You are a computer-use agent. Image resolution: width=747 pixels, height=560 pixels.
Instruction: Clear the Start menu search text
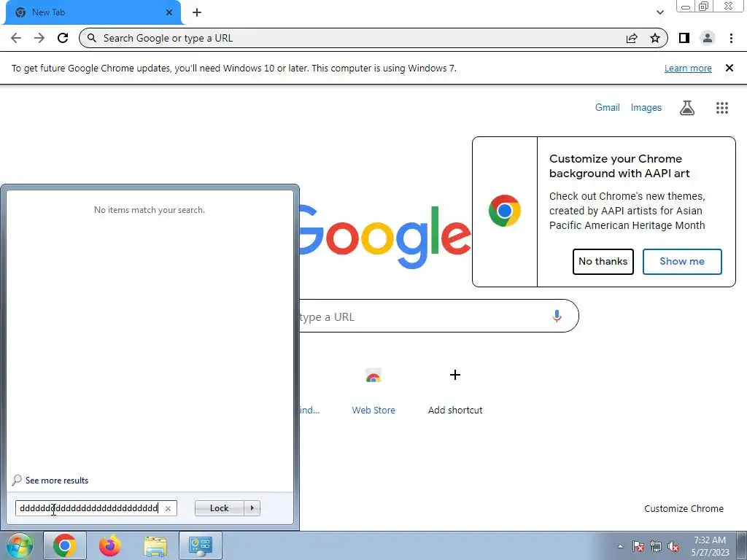[x=168, y=508]
